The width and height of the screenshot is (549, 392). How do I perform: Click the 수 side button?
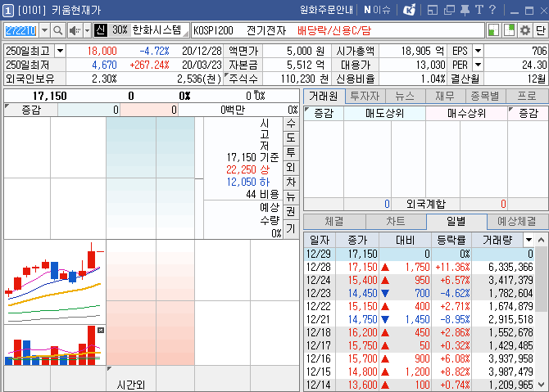(x=291, y=123)
